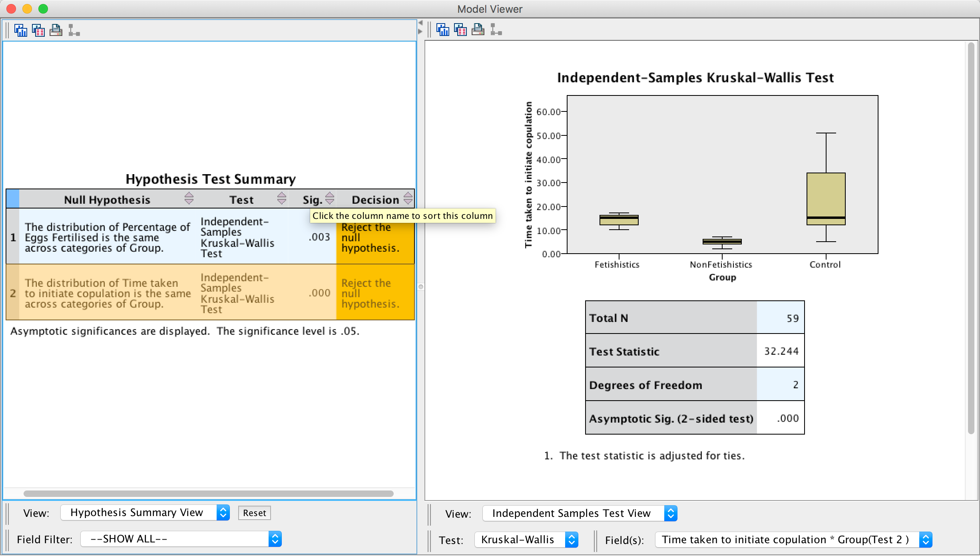
Task: Click node tree icon in right toolbar
Action: pyautogui.click(x=496, y=30)
